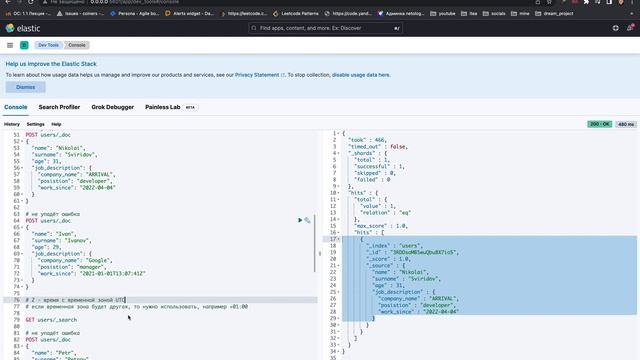Screen dimensions: 640x360
Task: Click the "company_name": "Google" request line
Action: 75,260
